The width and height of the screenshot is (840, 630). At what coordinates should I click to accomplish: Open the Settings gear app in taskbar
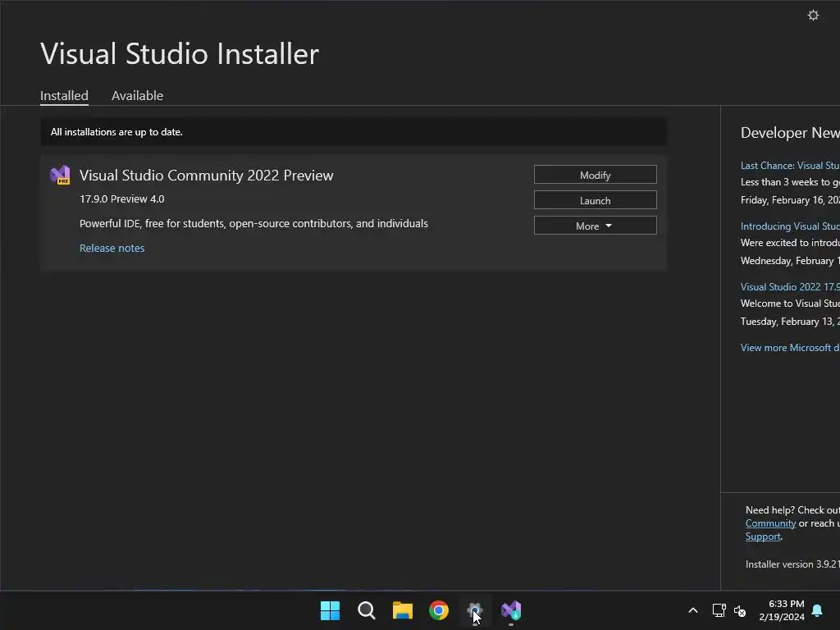coord(475,610)
